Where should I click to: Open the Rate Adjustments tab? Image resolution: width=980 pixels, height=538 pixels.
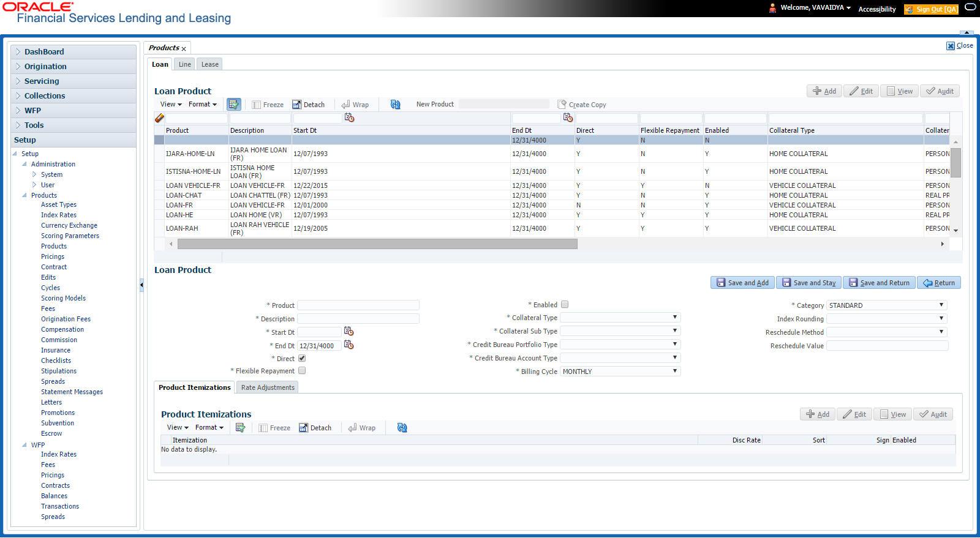tap(268, 387)
